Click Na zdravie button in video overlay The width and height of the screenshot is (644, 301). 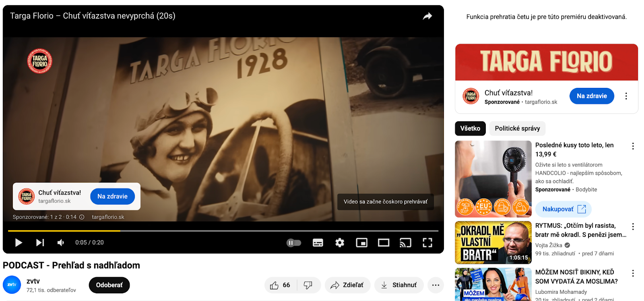coord(112,196)
